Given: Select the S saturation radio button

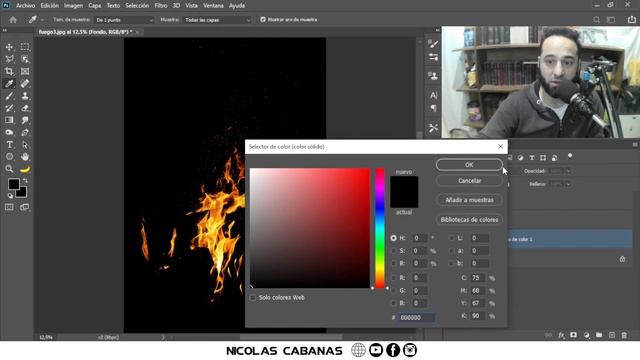Looking at the screenshot, I should pyautogui.click(x=393, y=251).
